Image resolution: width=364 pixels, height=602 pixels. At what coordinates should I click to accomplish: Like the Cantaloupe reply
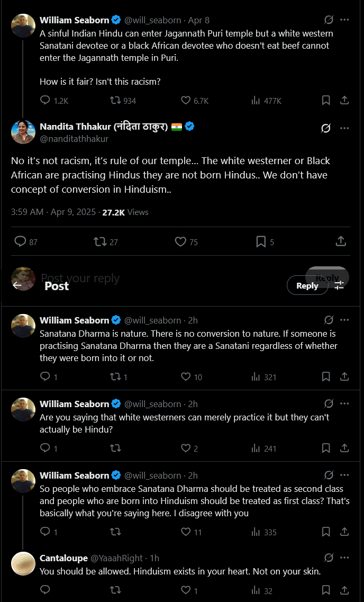click(186, 590)
